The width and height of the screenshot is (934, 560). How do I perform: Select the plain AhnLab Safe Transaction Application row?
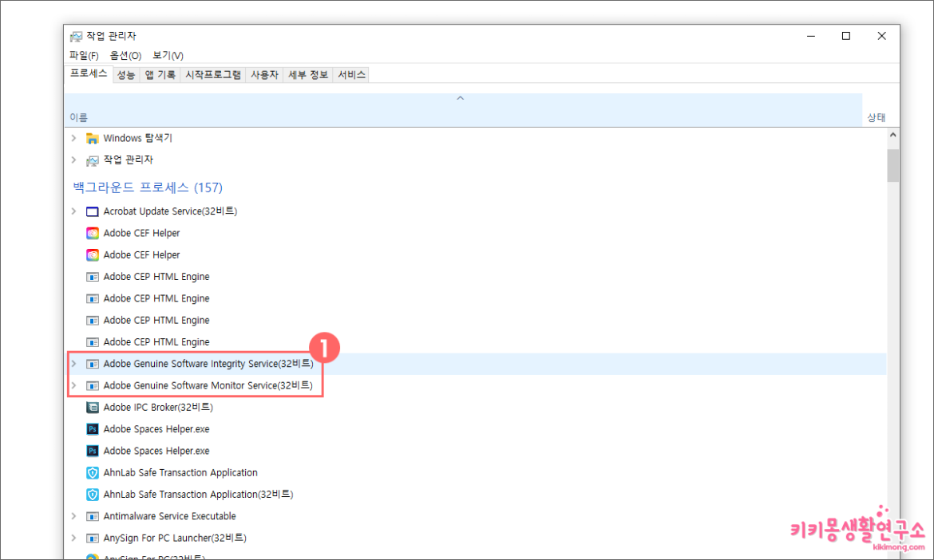[x=475, y=472]
